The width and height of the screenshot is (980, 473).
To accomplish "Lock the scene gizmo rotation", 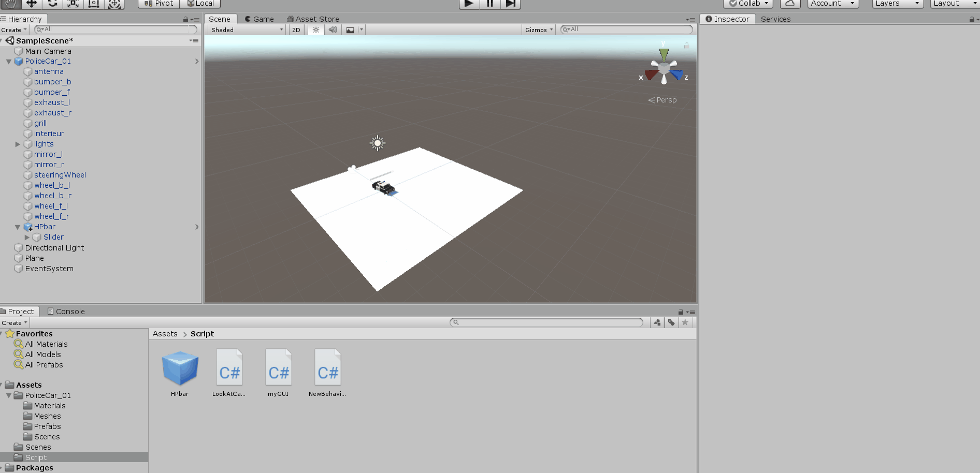I will (686, 46).
